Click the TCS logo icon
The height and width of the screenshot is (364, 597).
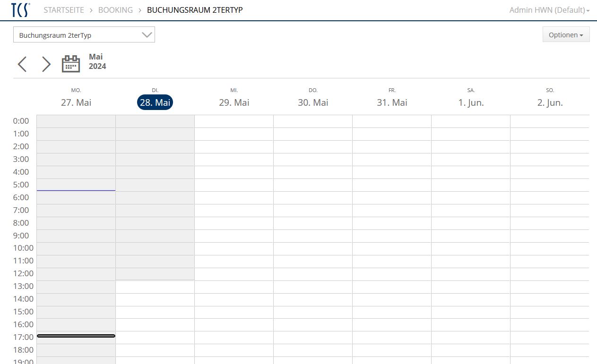[x=20, y=10]
